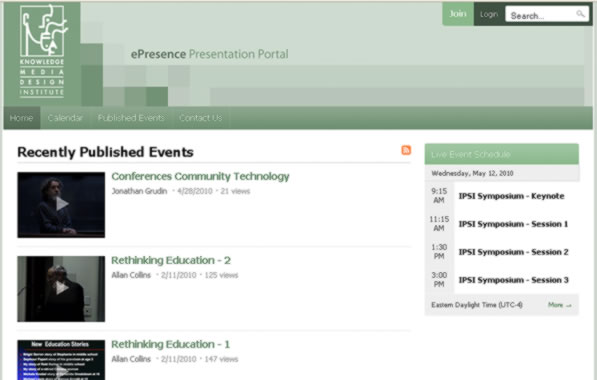This screenshot has height=380, width=597.
Task: Select IPSI Symposium - Session 3 event
Action: [x=514, y=280]
